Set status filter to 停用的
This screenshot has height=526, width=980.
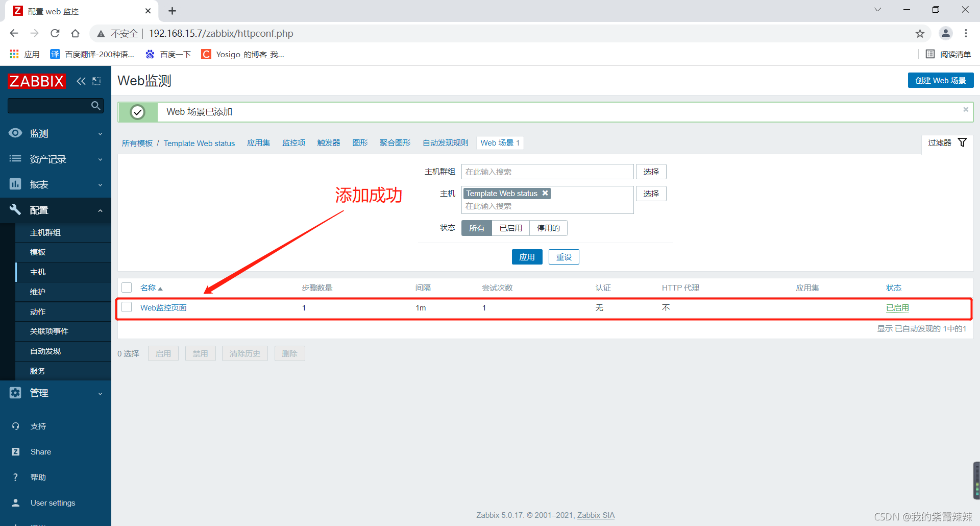[x=548, y=228]
